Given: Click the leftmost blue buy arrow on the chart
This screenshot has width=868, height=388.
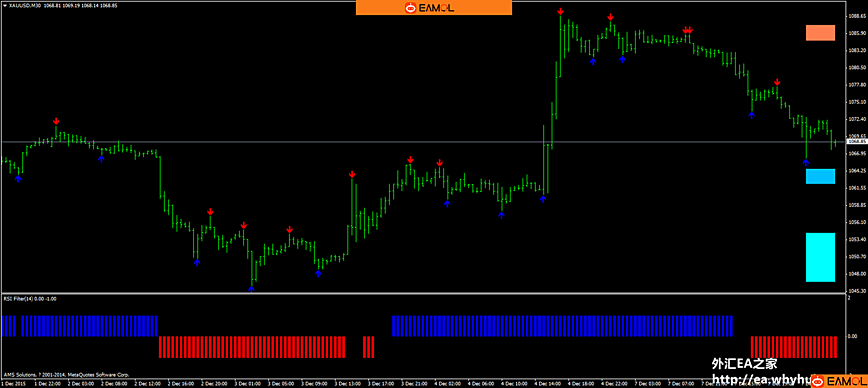Looking at the screenshot, I should (18, 179).
